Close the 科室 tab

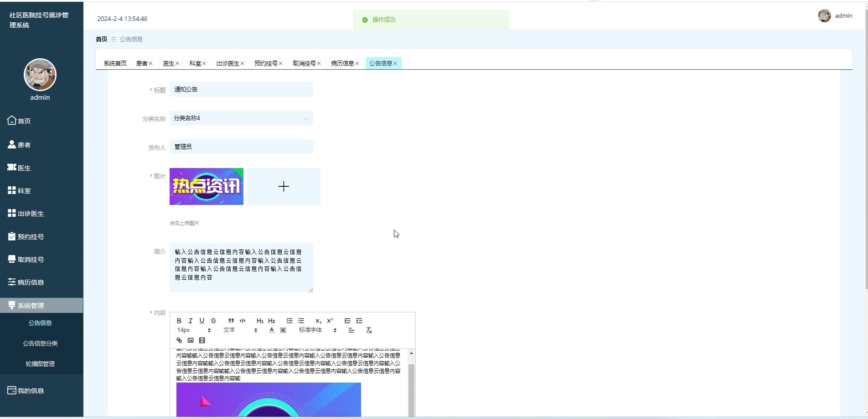(x=204, y=63)
